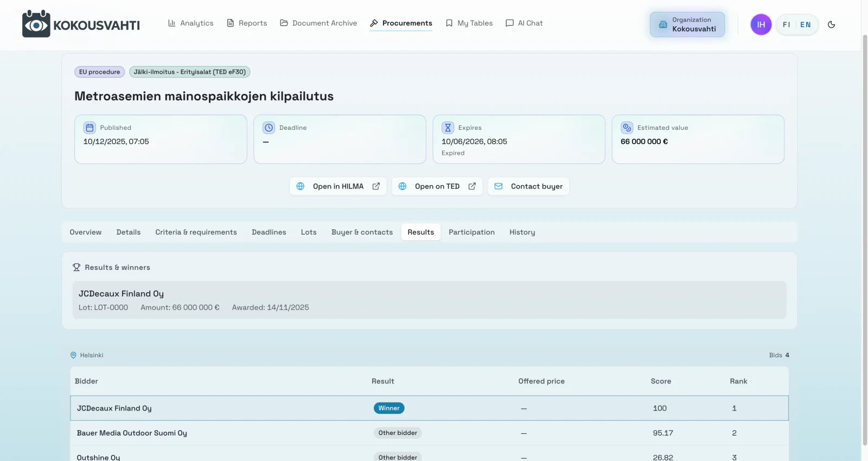The height and width of the screenshot is (461, 868).
Task: Click the Offered price column header
Action: point(541,381)
